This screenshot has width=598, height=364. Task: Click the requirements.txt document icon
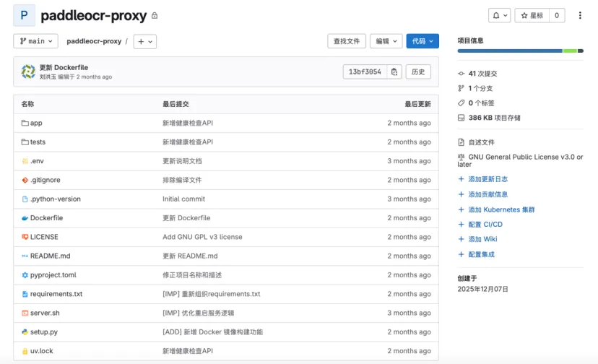(25, 294)
